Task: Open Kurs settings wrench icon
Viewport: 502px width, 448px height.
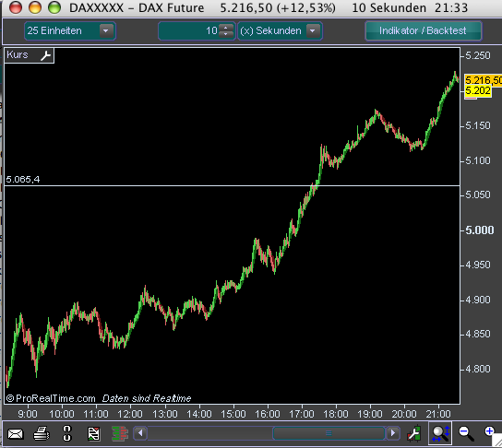Action: (45, 55)
